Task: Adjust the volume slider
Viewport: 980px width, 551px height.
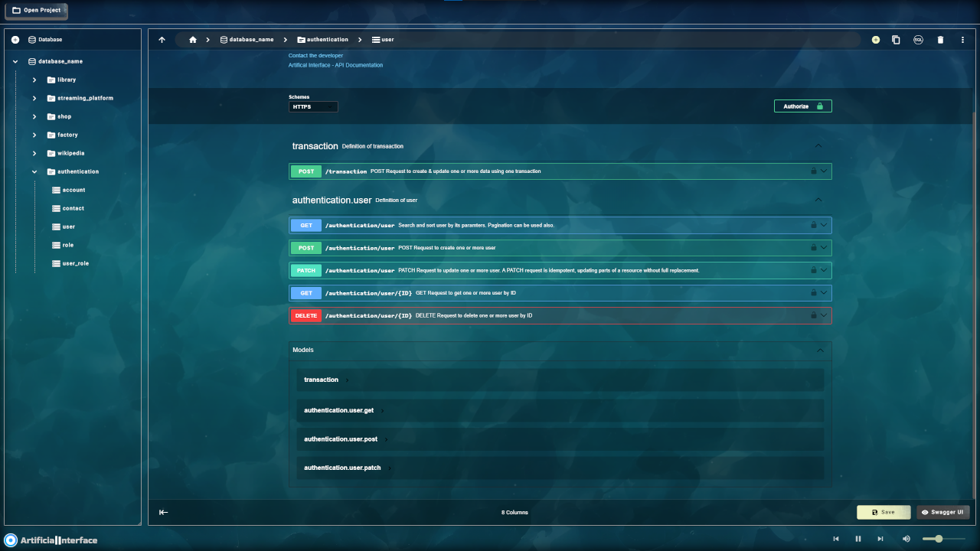Action: (x=944, y=539)
